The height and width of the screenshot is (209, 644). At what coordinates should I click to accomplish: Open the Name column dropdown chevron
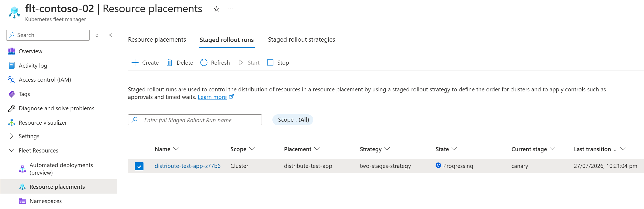point(176,149)
